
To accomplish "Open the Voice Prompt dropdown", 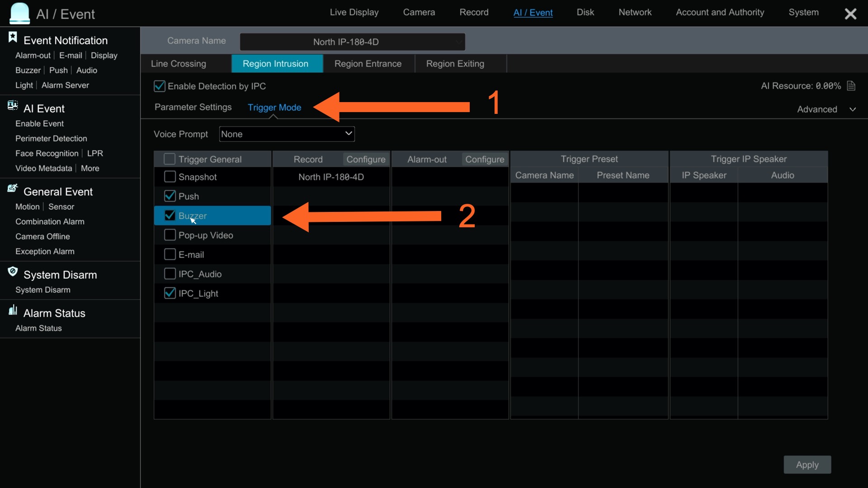I will tap(287, 134).
